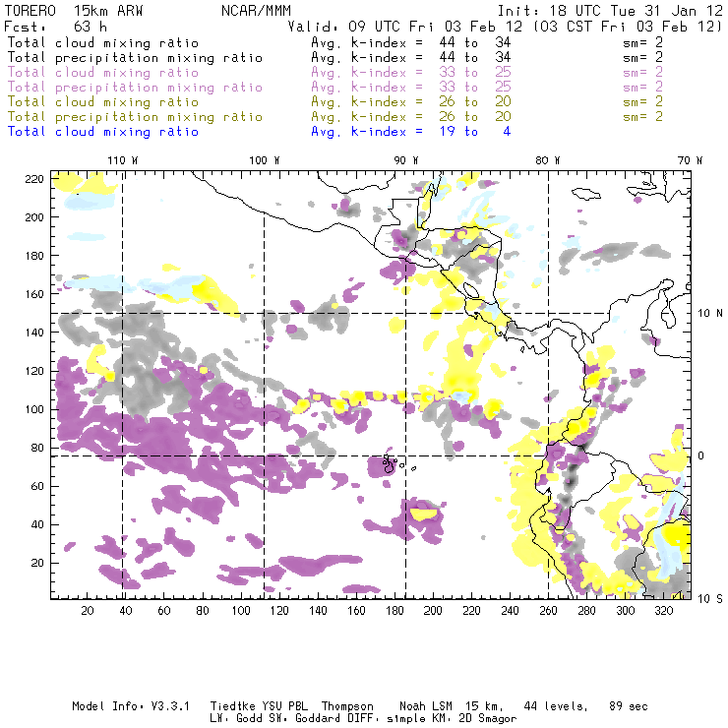Click the 'Thompson' microphysics text
728x728 pixels.
347,706
